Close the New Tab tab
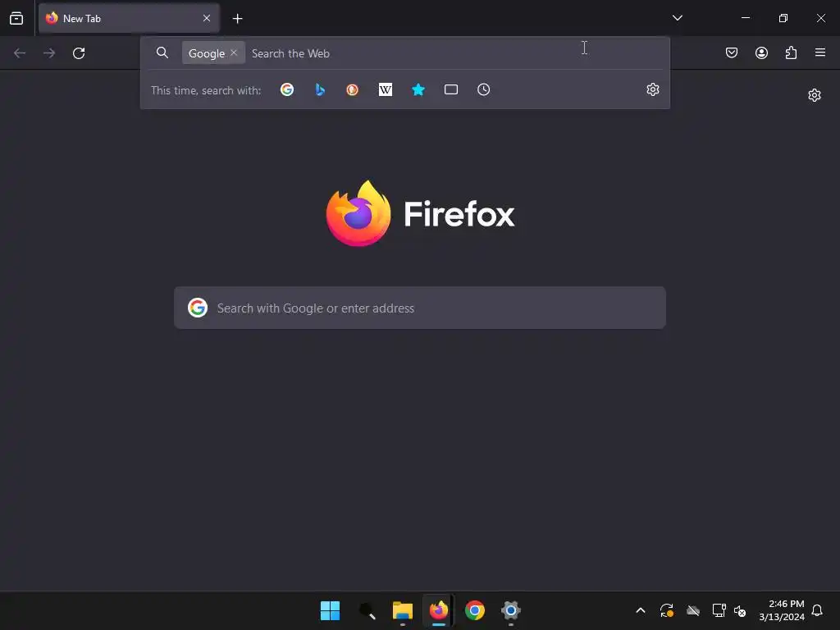 (x=206, y=18)
